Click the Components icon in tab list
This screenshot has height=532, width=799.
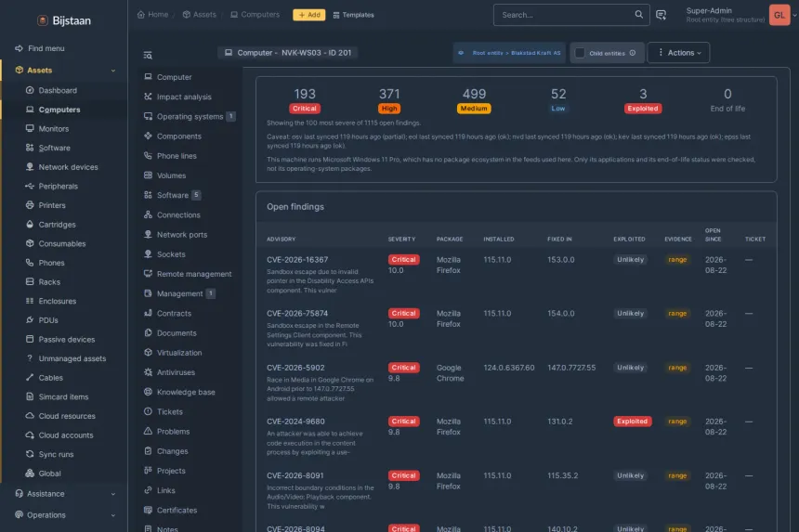click(148, 136)
